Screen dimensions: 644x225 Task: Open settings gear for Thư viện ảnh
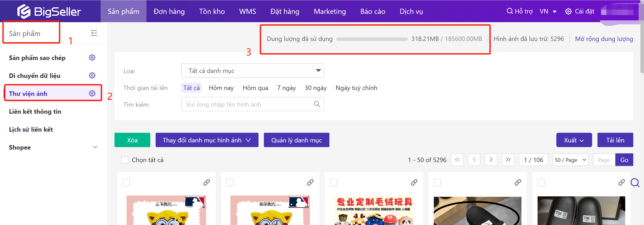click(92, 93)
